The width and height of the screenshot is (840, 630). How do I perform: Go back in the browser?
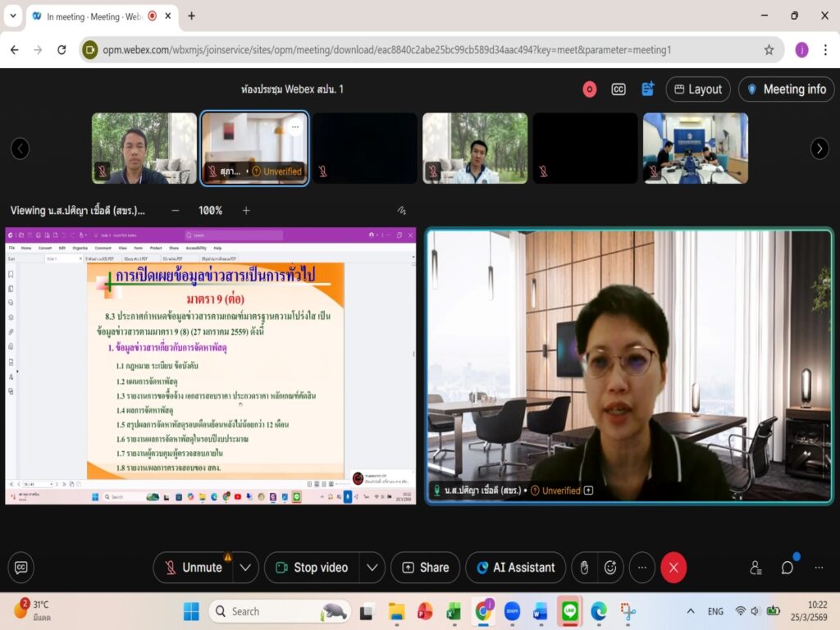(x=15, y=50)
